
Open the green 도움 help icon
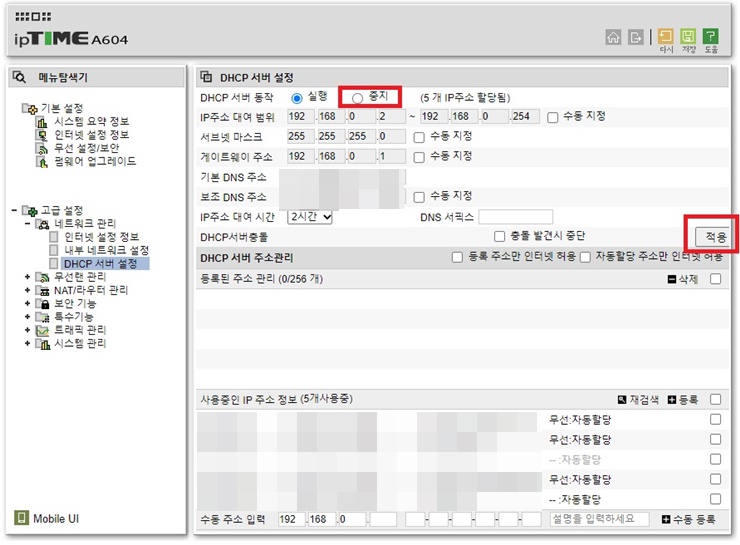pos(710,36)
